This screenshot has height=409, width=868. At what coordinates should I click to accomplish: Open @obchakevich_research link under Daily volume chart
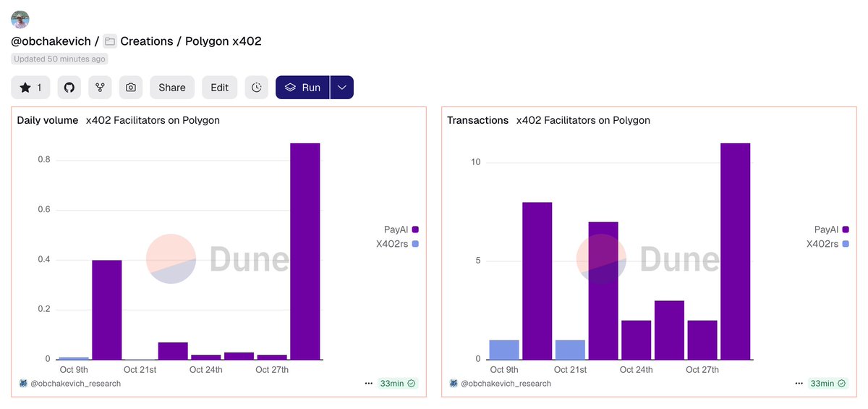pyautogui.click(x=75, y=384)
